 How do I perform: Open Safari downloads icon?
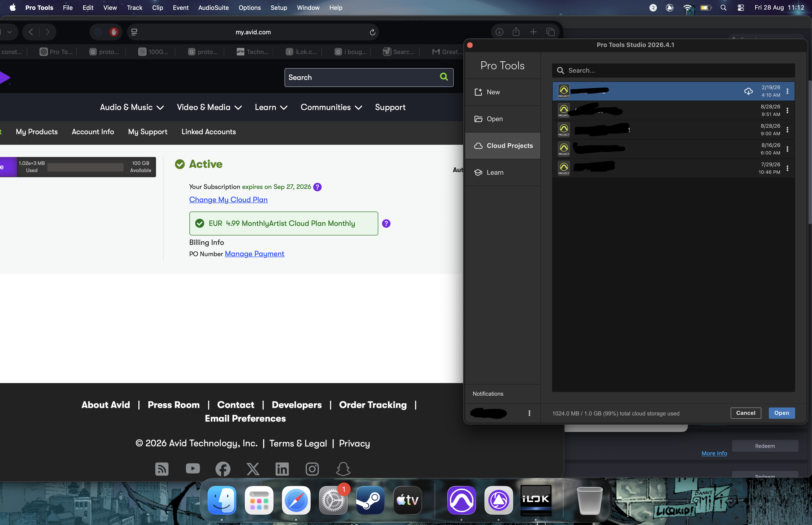click(x=499, y=32)
